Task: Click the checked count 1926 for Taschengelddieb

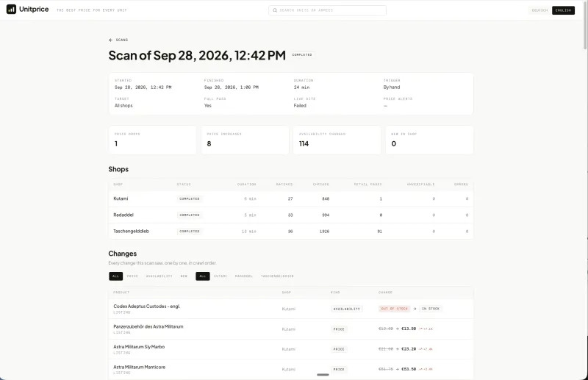Action: (324, 232)
